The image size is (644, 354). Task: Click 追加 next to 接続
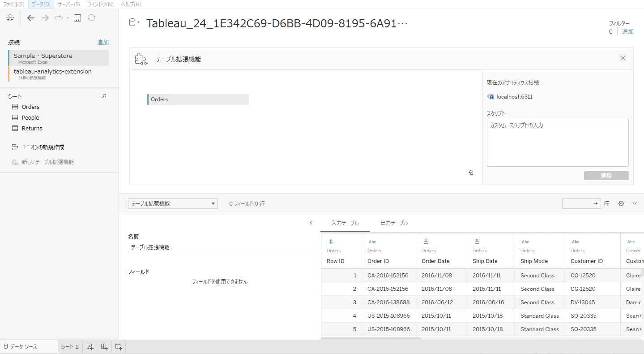[103, 42]
